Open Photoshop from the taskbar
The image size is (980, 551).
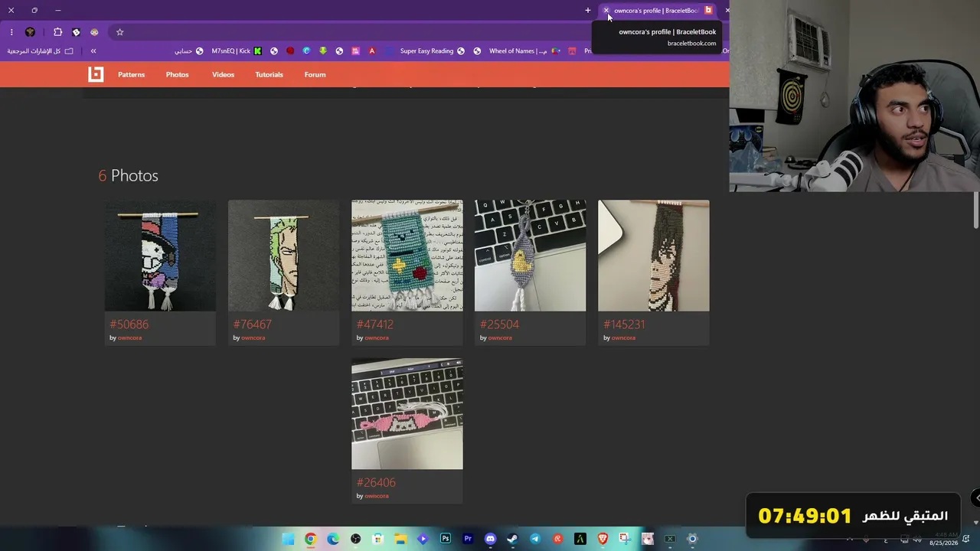[x=446, y=539]
